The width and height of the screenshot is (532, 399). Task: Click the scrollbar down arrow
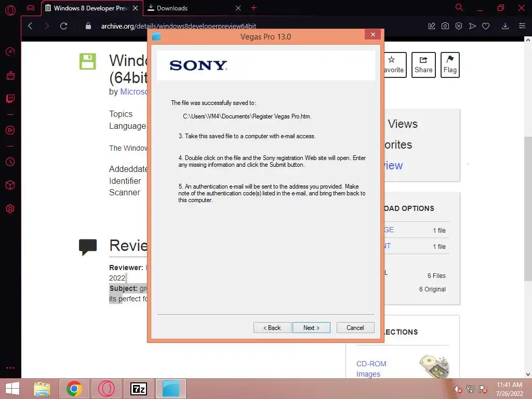[528, 374]
